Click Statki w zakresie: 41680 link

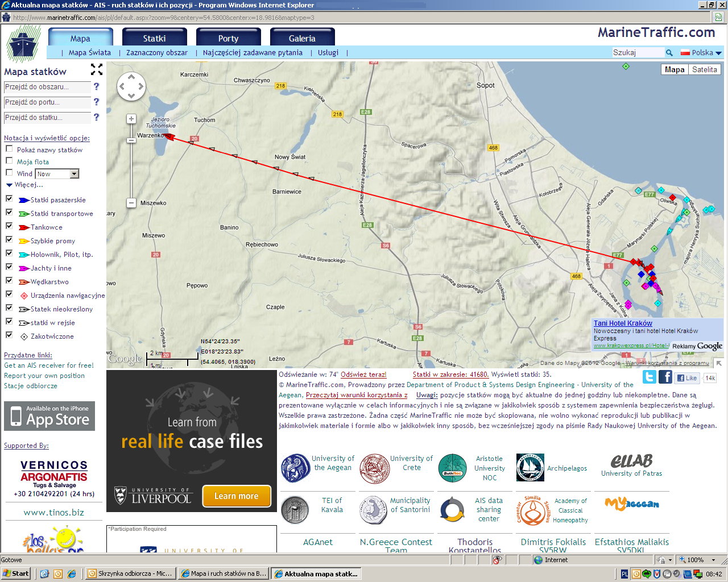pos(451,375)
